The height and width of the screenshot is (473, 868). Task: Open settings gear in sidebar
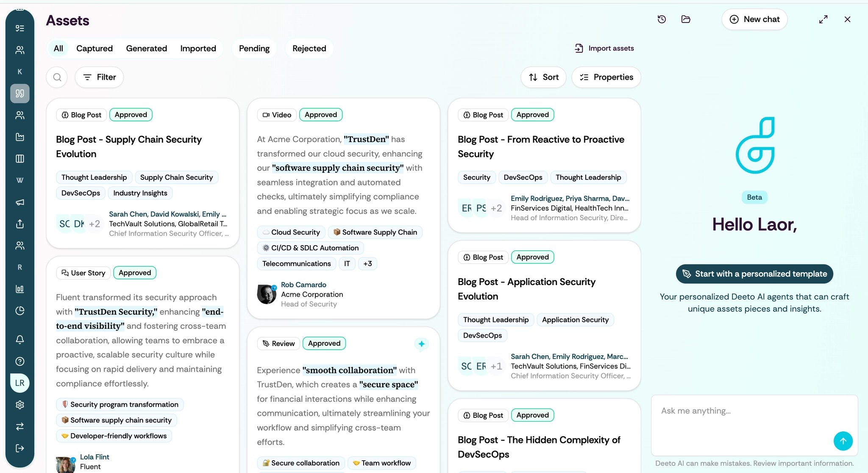click(20, 405)
